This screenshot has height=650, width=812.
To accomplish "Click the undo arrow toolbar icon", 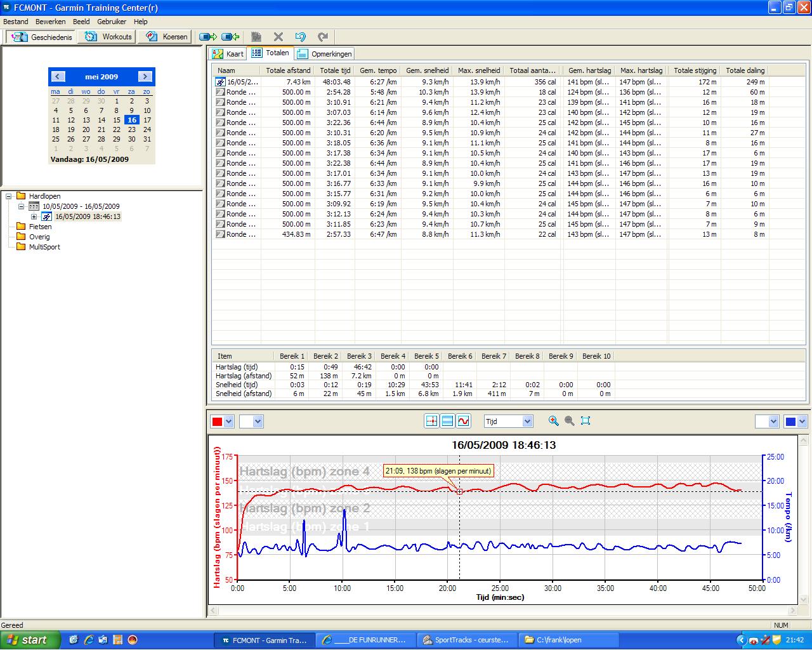I will click(301, 37).
